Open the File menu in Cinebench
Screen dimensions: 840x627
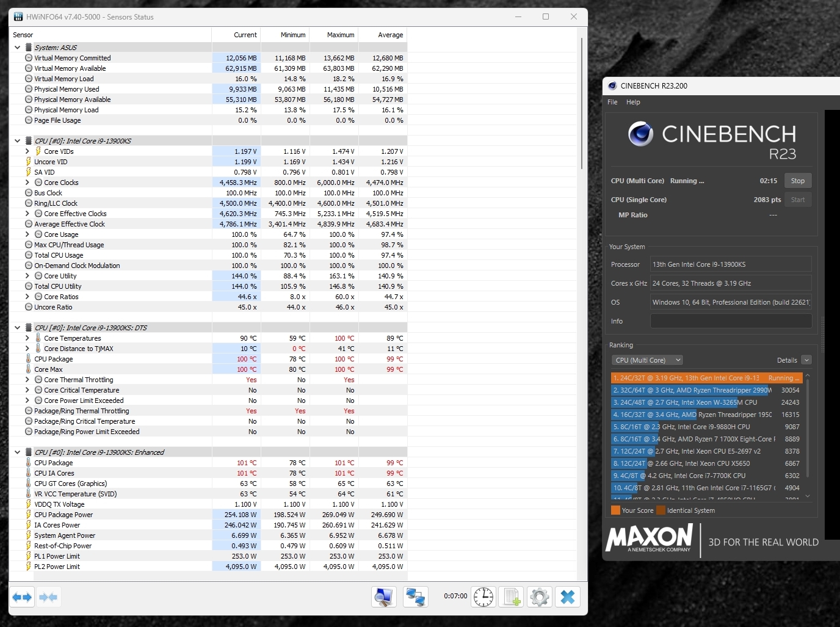coord(612,102)
